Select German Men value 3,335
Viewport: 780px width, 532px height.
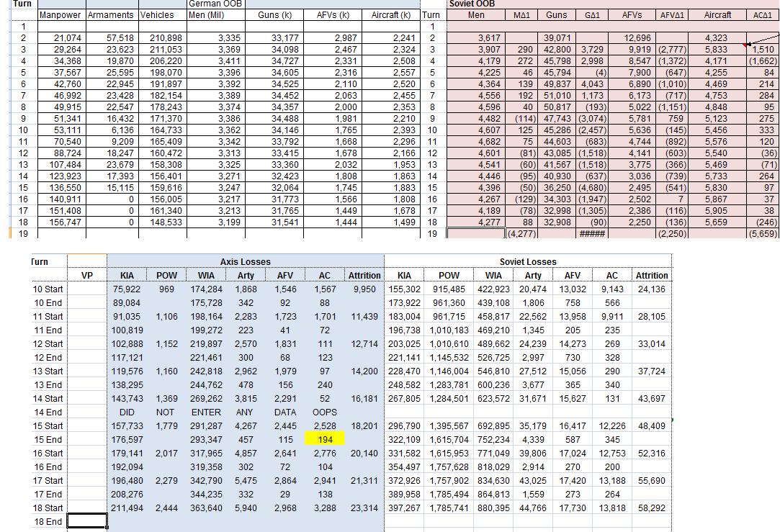click(216, 37)
